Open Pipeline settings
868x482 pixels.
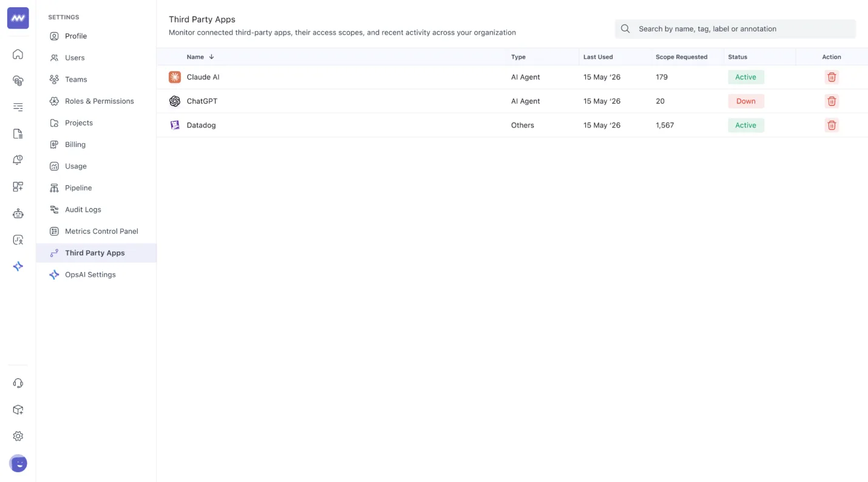click(97, 188)
